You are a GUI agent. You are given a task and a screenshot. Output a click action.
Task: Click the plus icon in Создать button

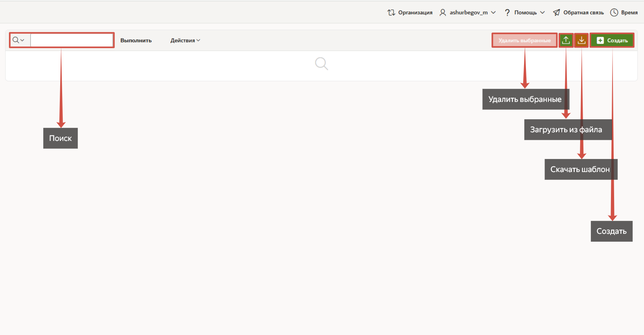[600, 41]
